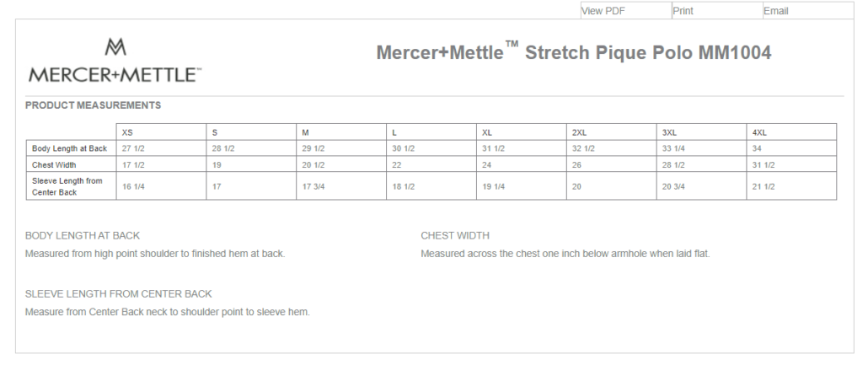Click the Email button

tap(807, 10)
